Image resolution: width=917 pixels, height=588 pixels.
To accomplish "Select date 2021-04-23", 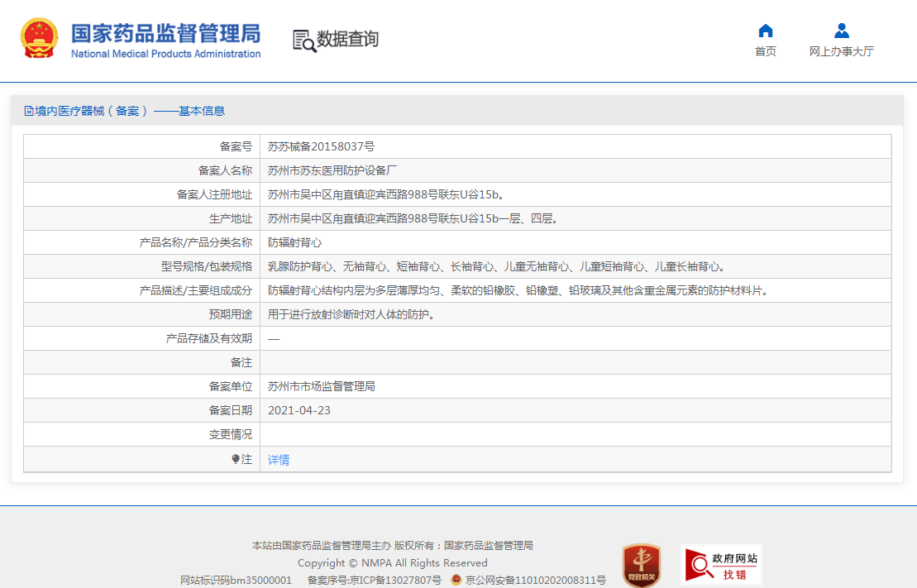I will point(299,410).
